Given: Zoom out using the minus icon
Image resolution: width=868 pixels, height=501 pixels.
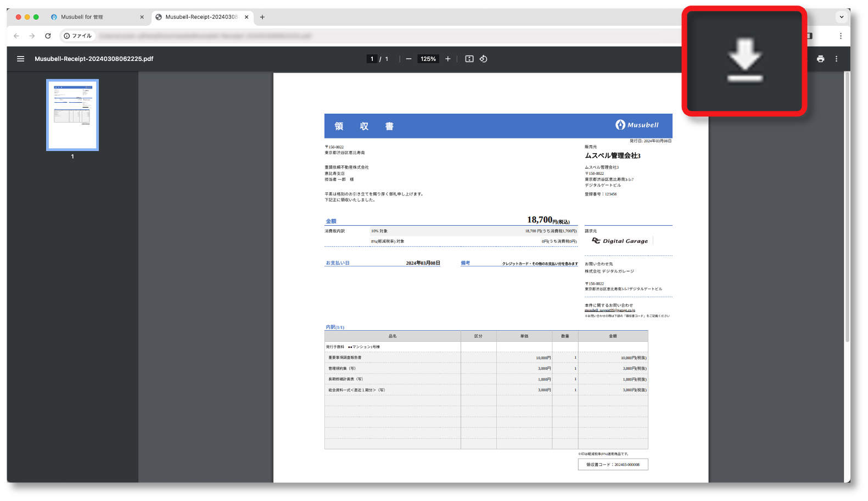Looking at the screenshot, I should pos(408,59).
